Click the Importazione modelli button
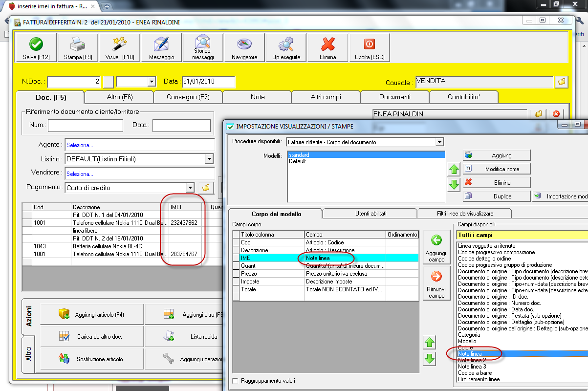The height and width of the screenshot is (391, 588). tap(561, 196)
